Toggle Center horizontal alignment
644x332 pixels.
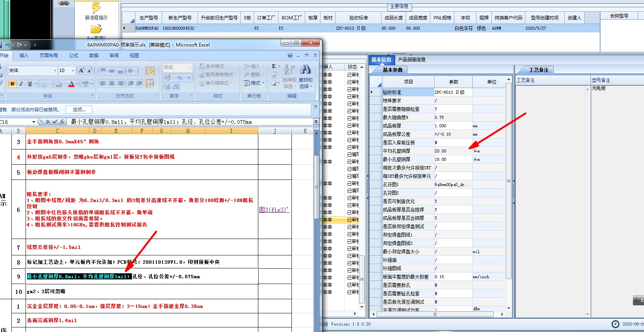[x=112, y=83]
